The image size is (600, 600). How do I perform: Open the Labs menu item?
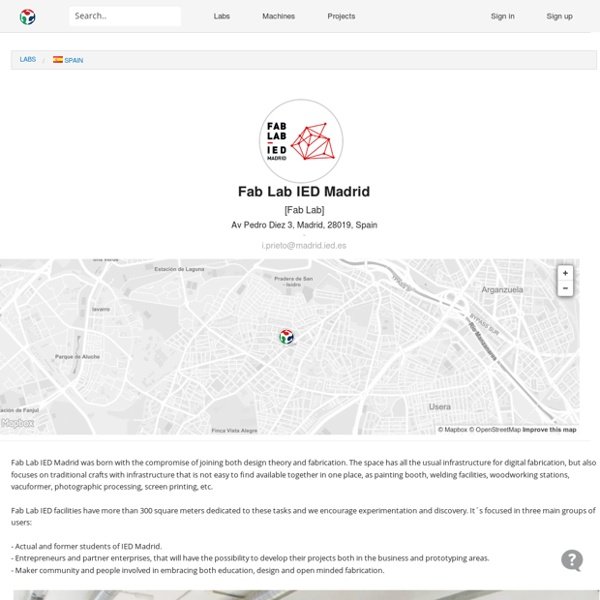coord(221,16)
